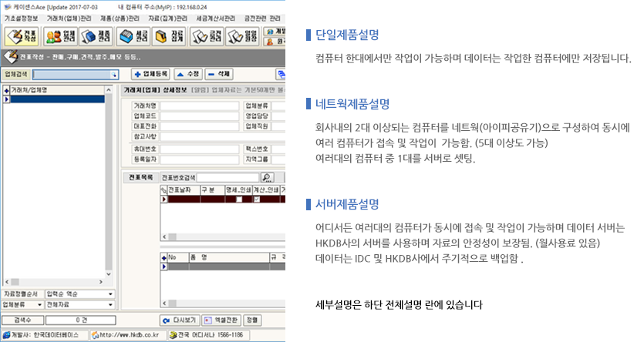This screenshot has width=644, height=342.
Task: Click the plus icon in 거래처/업체명 header
Action: pos(6,90)
